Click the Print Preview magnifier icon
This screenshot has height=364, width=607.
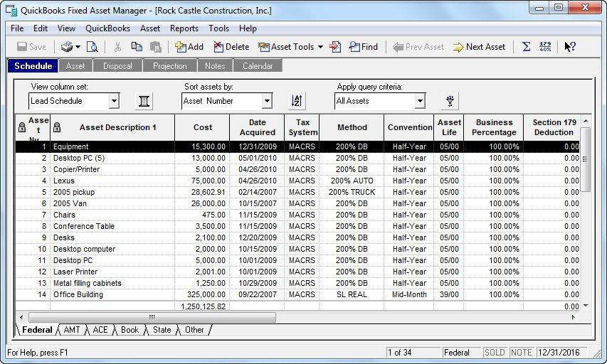pyautogui.click(x=92, y=47)
